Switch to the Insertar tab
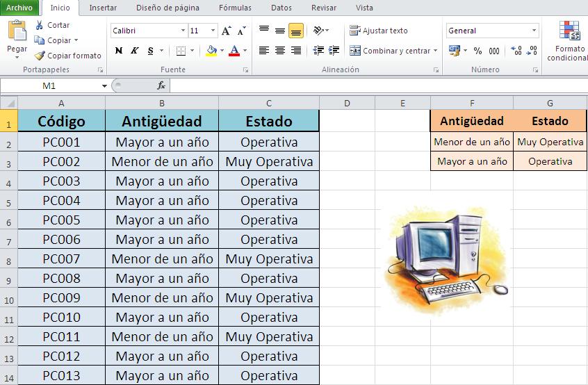 (x=103, y=8)
